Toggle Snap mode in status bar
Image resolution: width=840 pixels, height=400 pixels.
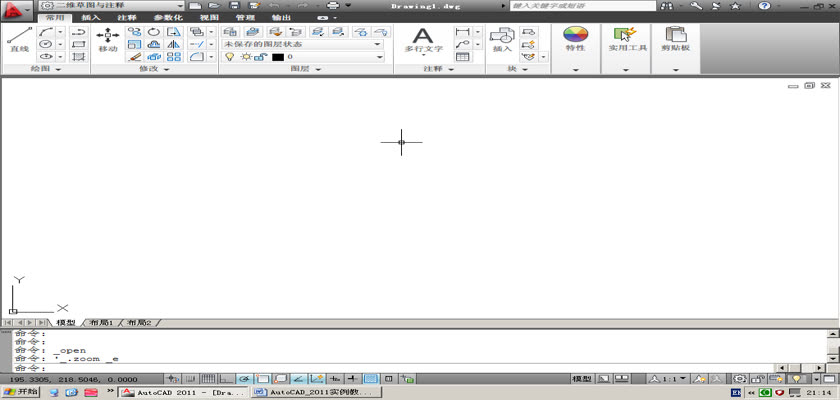tap(191, 379)
